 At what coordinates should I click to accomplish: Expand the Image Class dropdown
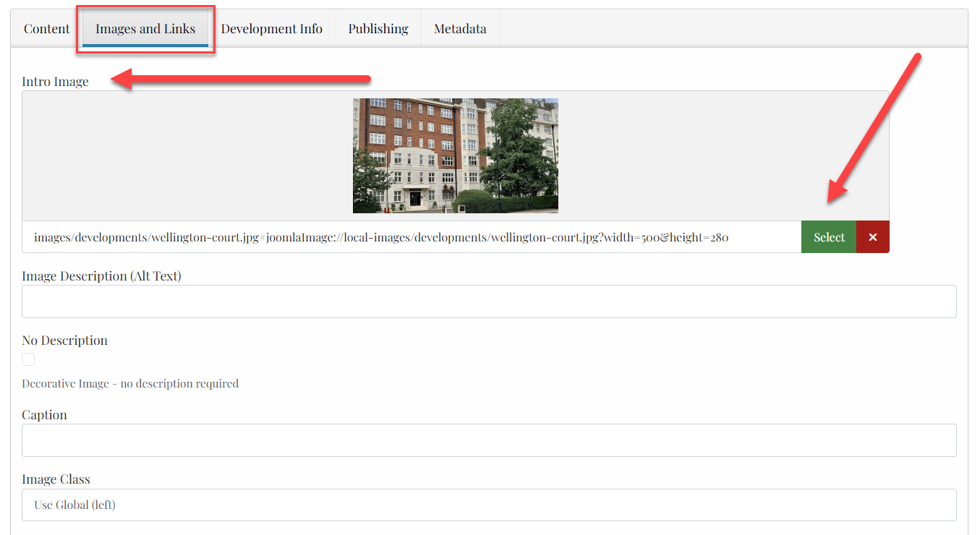(489, 505)
